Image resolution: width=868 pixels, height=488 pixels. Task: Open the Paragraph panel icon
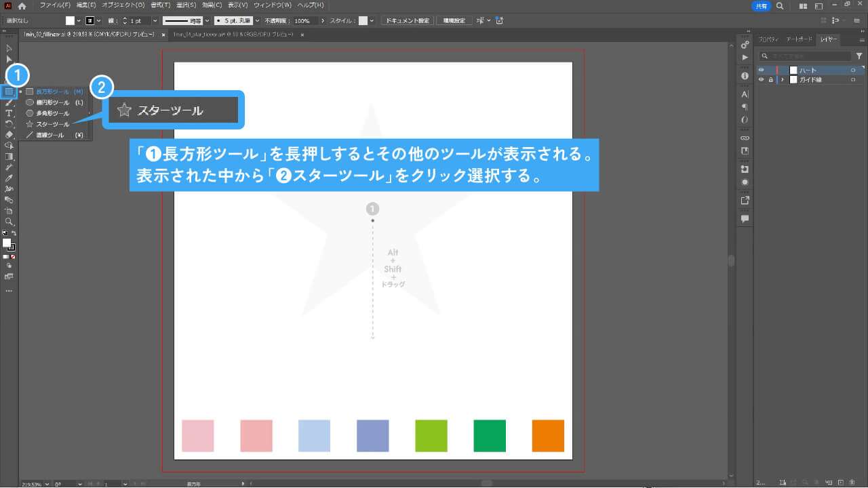point(745,107)
